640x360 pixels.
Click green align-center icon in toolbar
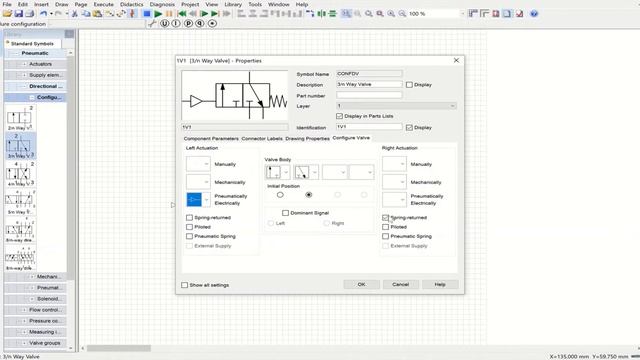click(322, 13)
